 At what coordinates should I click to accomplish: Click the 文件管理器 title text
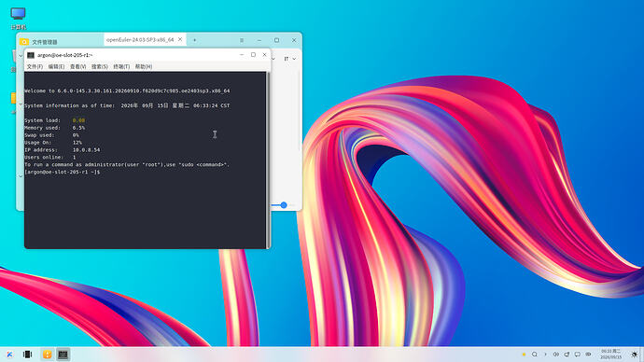45,42
